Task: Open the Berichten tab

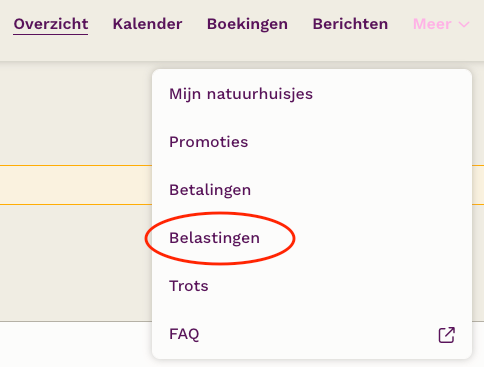Action: pos(350,24)
